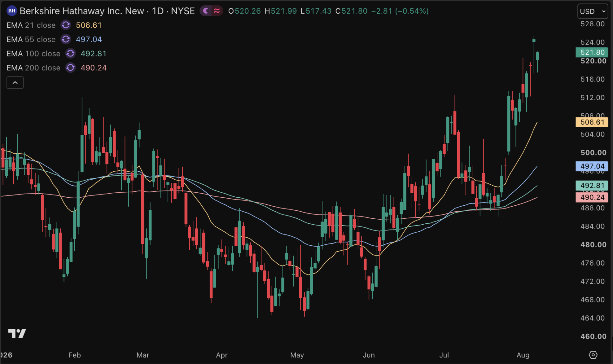This screenshot has height=364, width=613.
Task: Click the green 521.80 price tag on axis
Action: pos(592,52)
